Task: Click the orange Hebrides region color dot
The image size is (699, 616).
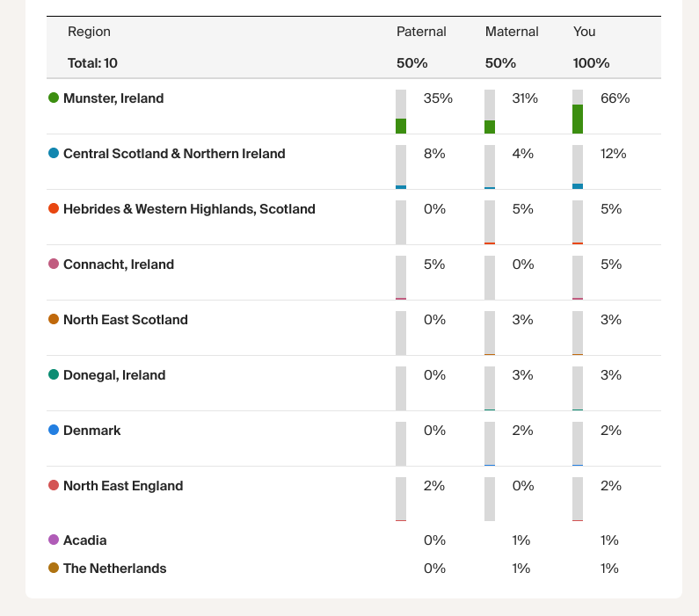Action: (x=54, y=209)
